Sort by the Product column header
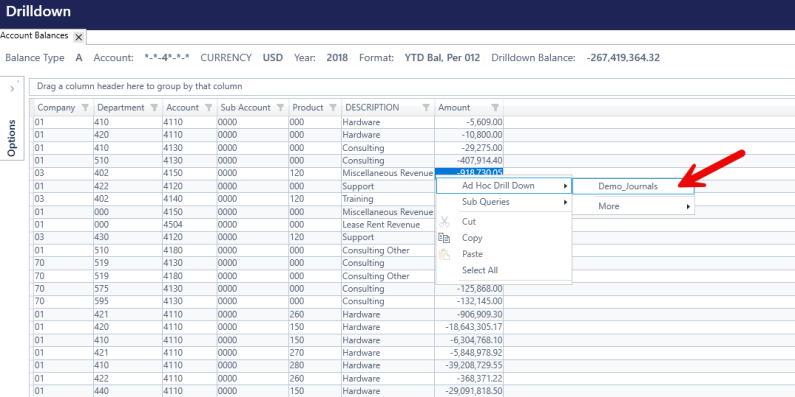 (308, 107)
